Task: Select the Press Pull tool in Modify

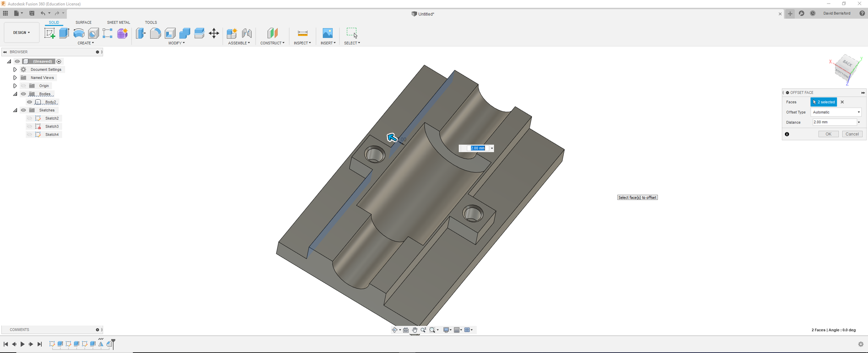Action: coord(141,33)
